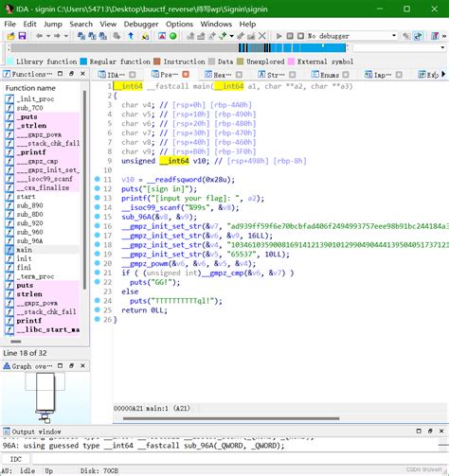Expand the navigation band right dropdown
Image resolution: width=449 pixels, height=476 pixels.
point(442,47)
